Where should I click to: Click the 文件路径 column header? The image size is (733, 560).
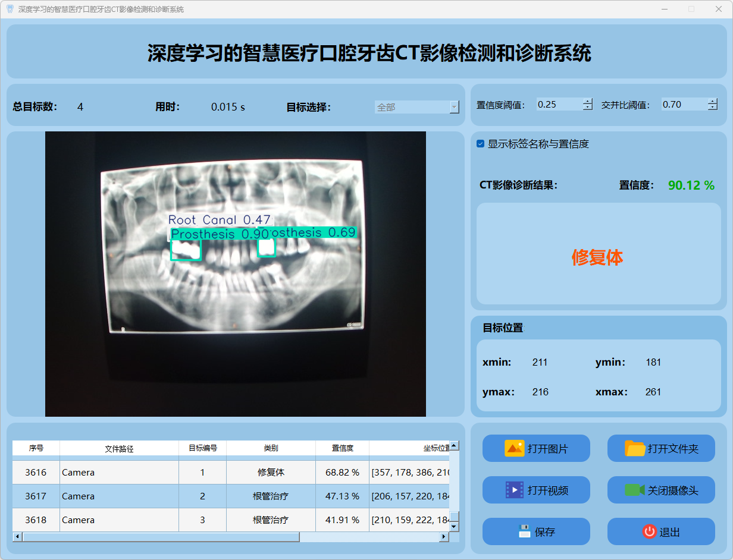(x=119, y=449)
